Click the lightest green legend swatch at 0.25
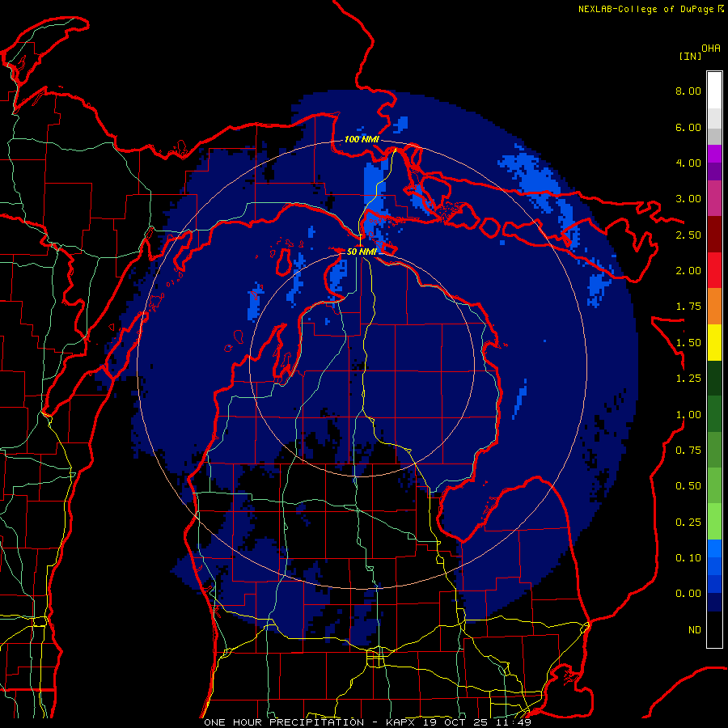Viewport: 728px width, 728px height. [x=714, y=522]
